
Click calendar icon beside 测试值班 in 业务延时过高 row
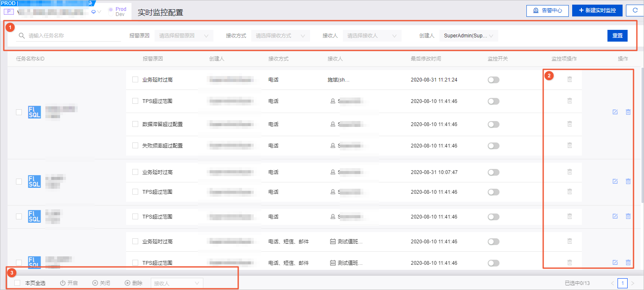click(333, 242)
